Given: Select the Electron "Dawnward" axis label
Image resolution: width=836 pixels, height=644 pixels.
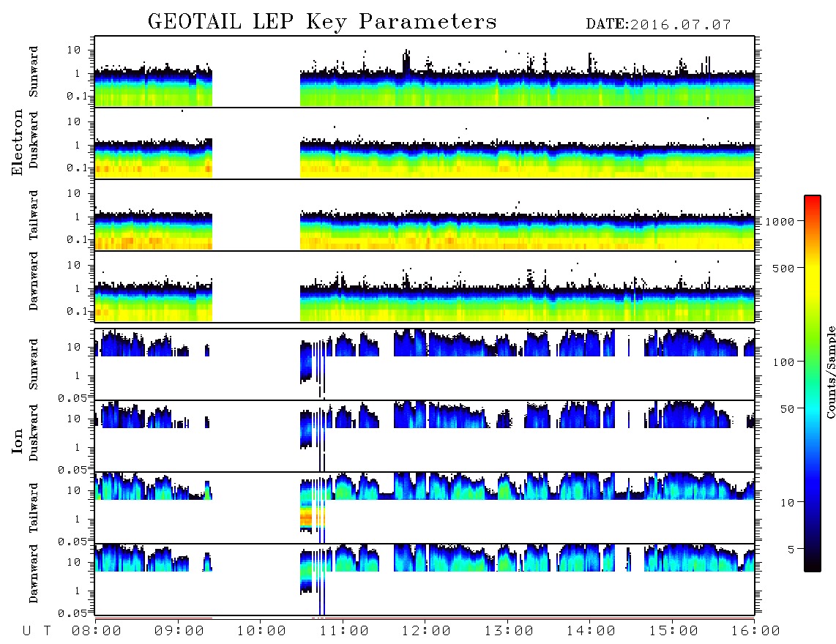Looking at the screenshot, I should tap(34, 281).
